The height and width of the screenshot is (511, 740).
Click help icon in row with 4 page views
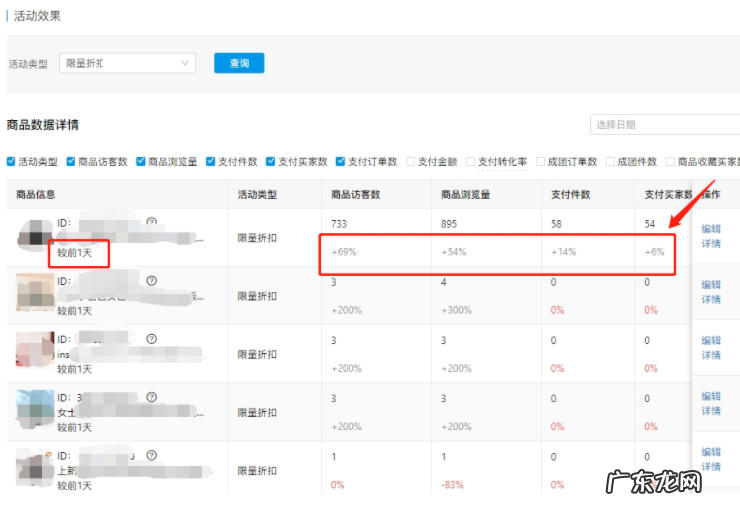coord(151,281)
